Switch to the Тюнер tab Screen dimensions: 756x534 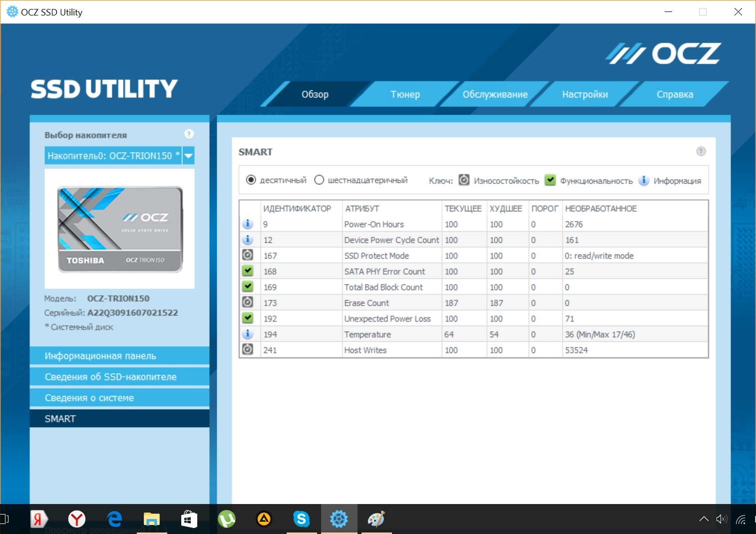(x=405, y=94)
